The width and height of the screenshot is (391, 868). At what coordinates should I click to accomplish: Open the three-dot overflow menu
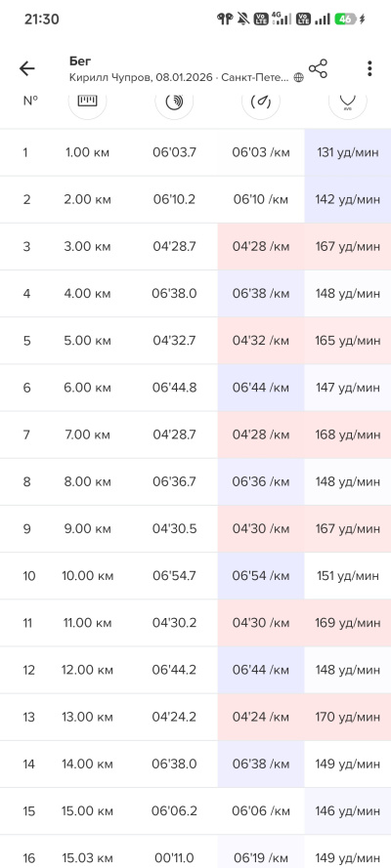pos(369,68)
